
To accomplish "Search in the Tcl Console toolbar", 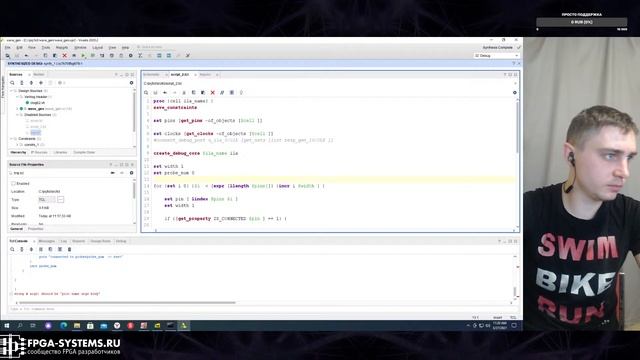I will click(x=12, y=249).
